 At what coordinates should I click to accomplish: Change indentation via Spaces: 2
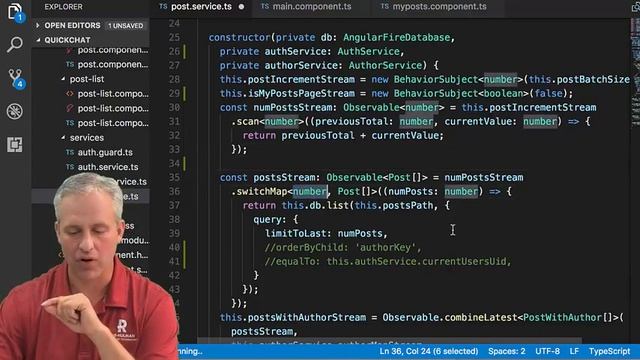[507, 351]
